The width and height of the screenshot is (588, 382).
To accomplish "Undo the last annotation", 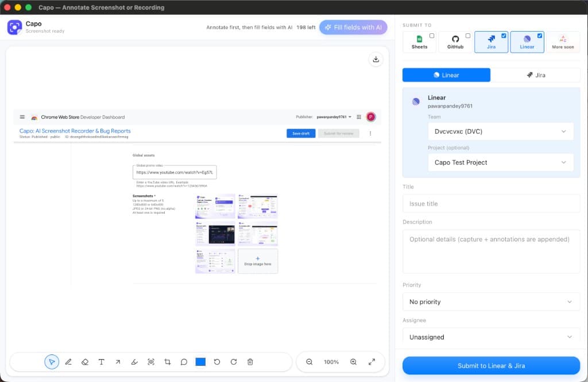I will (217, 362).
